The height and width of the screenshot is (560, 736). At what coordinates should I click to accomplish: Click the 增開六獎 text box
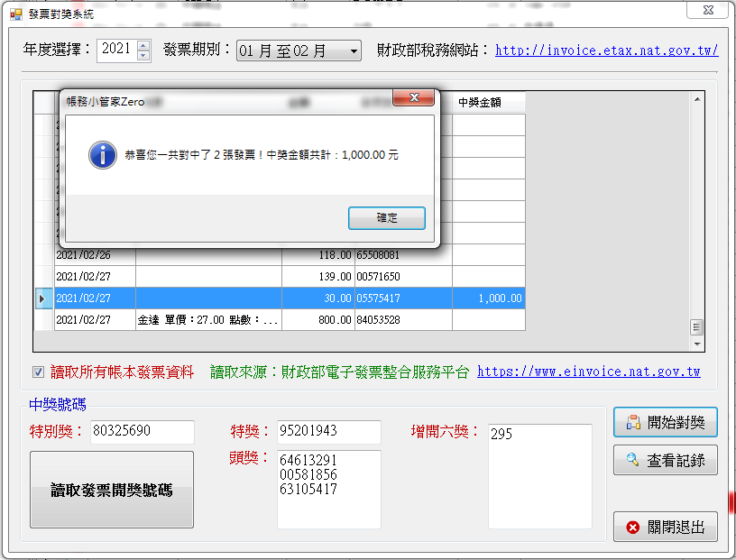click(x=539, y=476)
